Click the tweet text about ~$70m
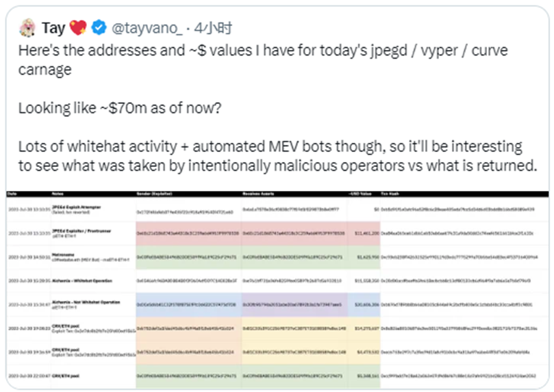 tap(120, 108)
